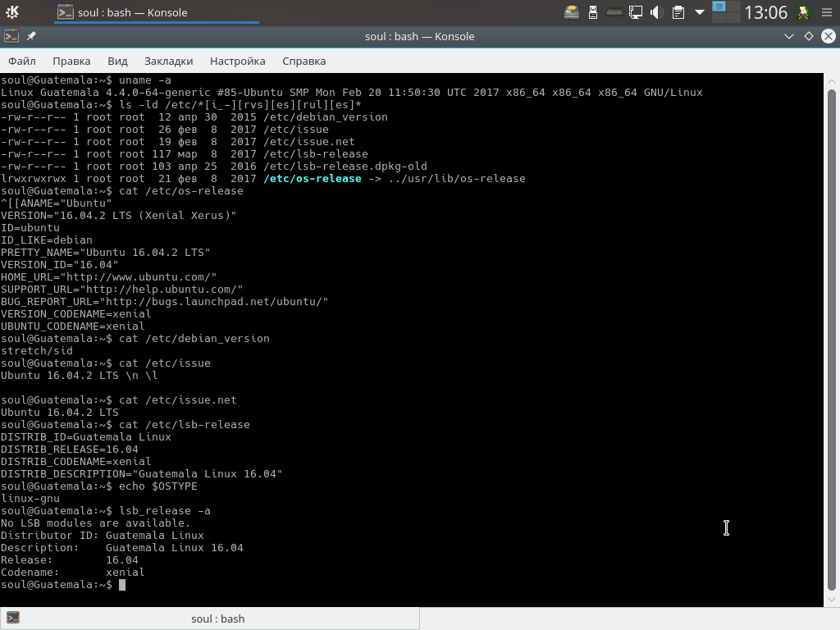840x630 pixels.
Task: Open the 13:06 clock calendar
Action: pos(765,11)
